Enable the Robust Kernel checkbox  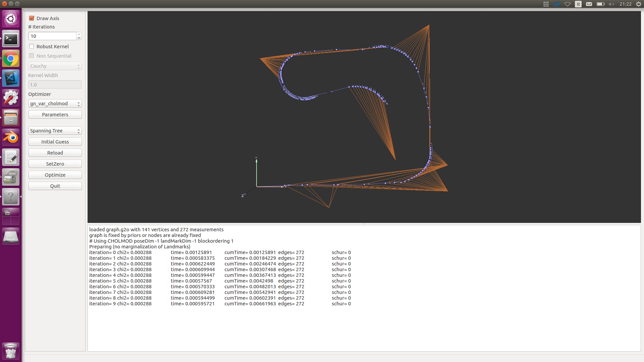point(32,46)
